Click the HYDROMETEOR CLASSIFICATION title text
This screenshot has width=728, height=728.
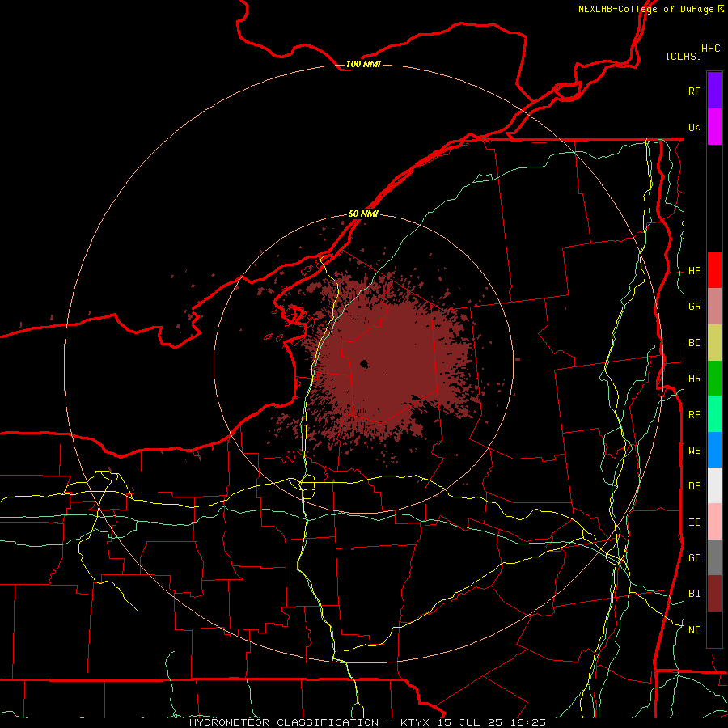coord(284,722)
